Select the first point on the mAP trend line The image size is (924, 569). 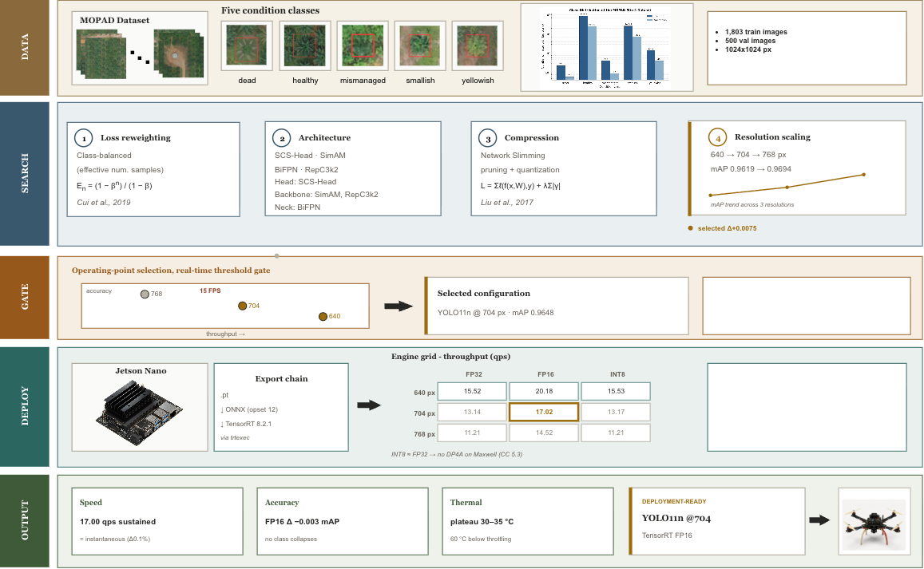(711, 195)
